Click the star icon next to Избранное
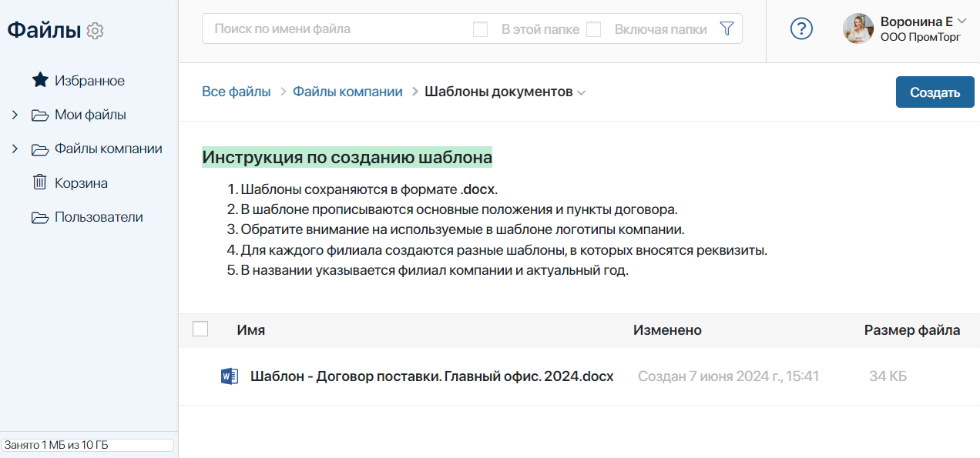Viewport: 980px width, 458px height. tap(40, 81)
